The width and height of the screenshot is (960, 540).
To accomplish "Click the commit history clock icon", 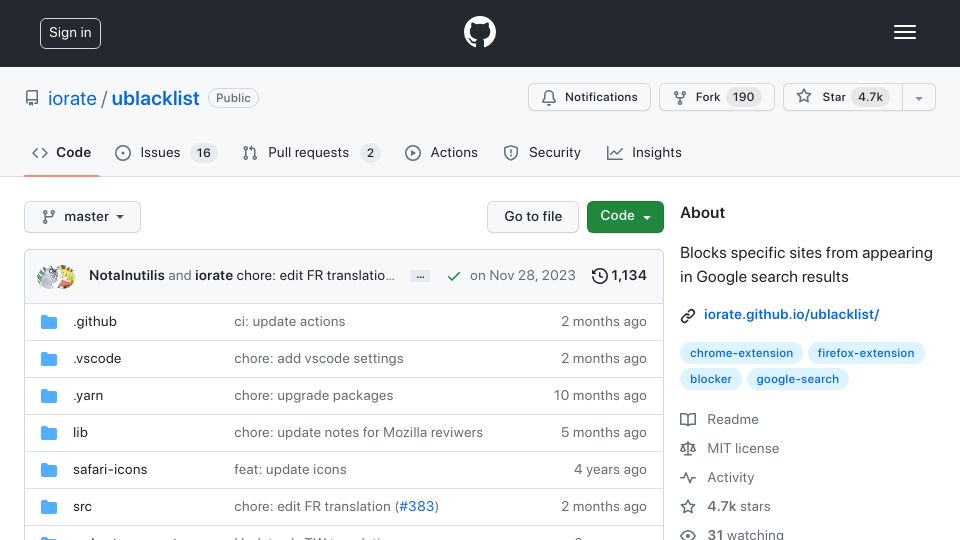I will [x=599, y=276].
